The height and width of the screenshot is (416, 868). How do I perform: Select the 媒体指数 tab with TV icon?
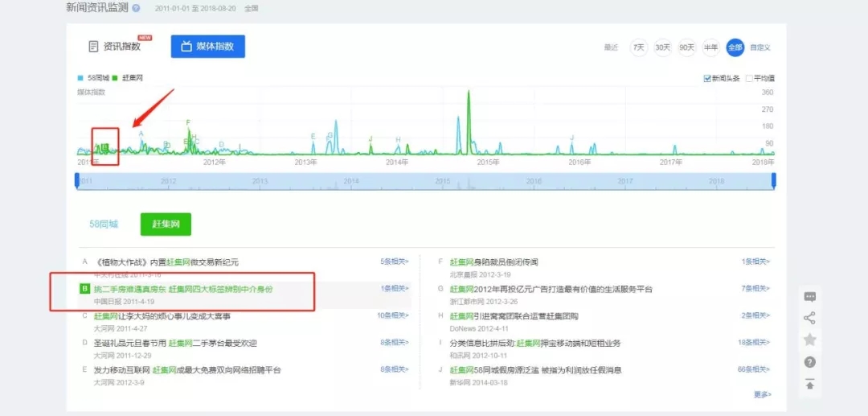(x=207, y=47)
